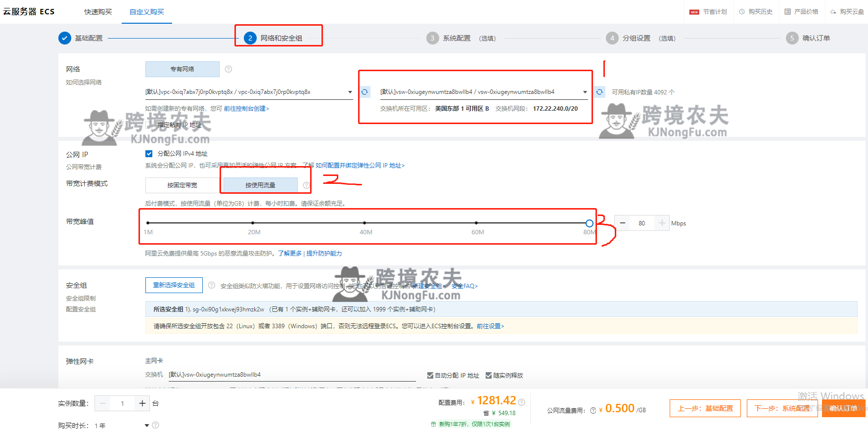Select the 按固定带宽 billing mode
This screenshot has height=432, width=868.
point(182,185)
